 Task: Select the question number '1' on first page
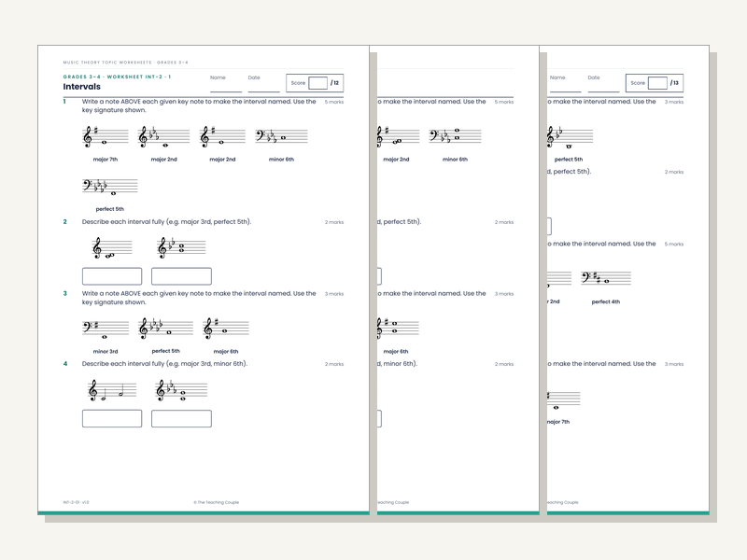(64, 102)
